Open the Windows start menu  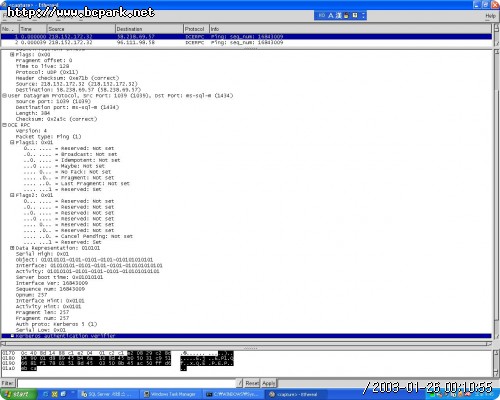(x=18, y=394)
